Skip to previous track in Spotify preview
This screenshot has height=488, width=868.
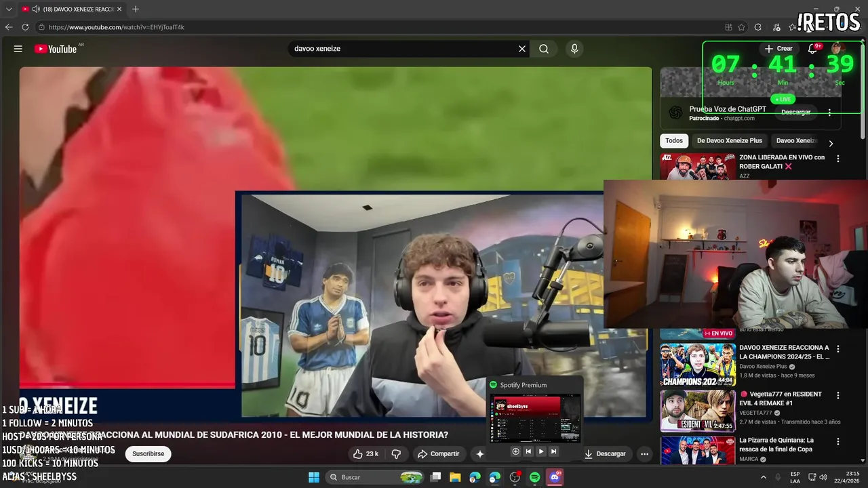click(x=528, y=451)
